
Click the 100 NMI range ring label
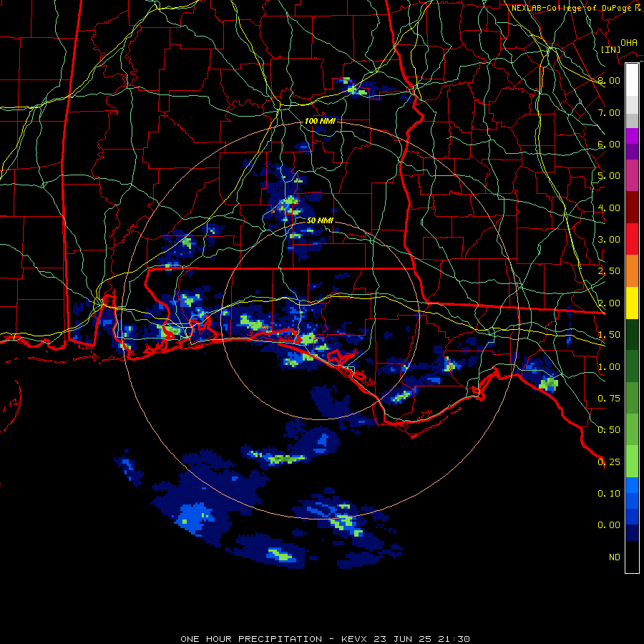click(x=320, y=121)
